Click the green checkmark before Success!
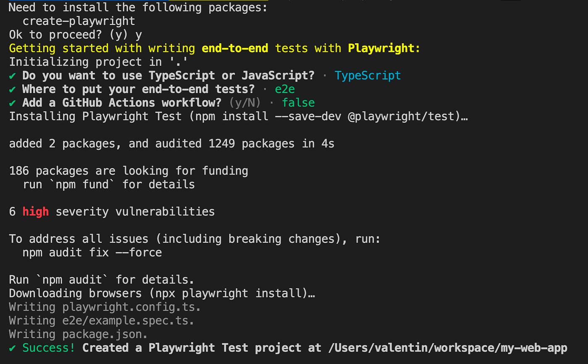This screenshot has width=588, height=364. point(13,348)
